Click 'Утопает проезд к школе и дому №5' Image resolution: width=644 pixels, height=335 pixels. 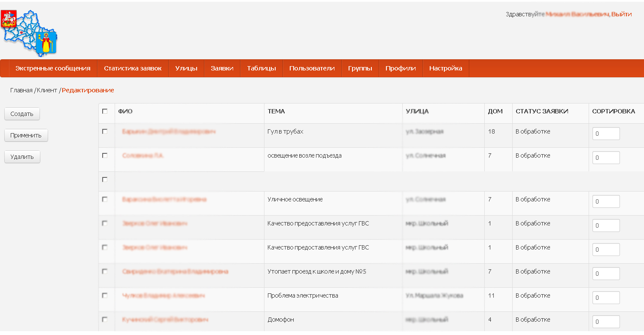point(317,271)
